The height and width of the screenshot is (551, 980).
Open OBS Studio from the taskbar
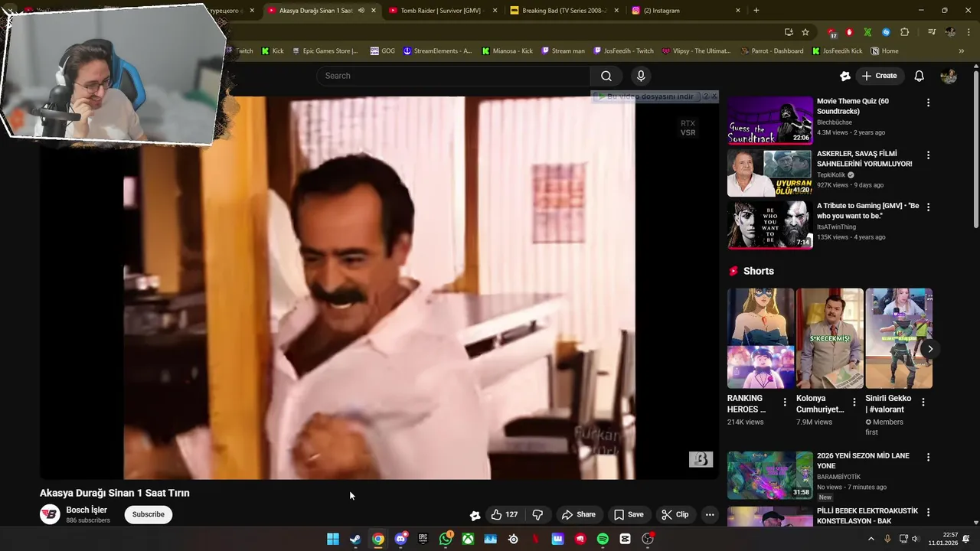tap(648, 539)
